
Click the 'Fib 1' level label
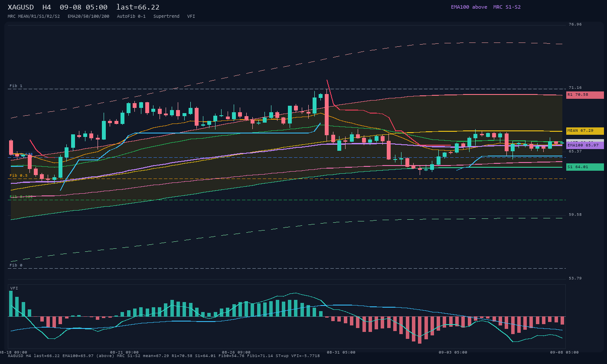[x=16, y=86]
